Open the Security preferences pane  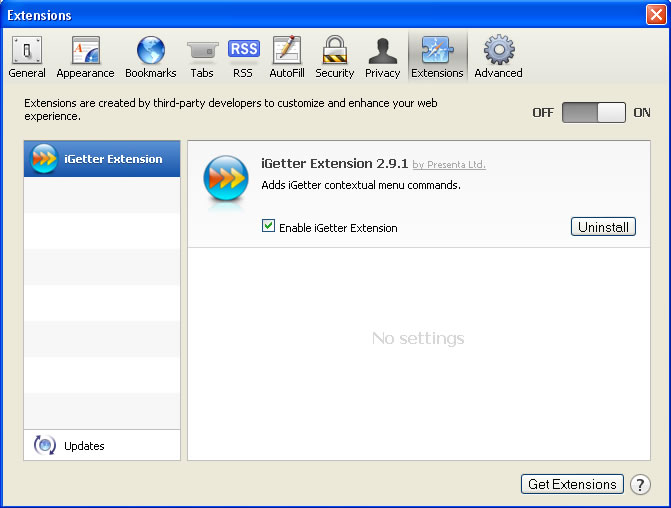tap(335, 57)
